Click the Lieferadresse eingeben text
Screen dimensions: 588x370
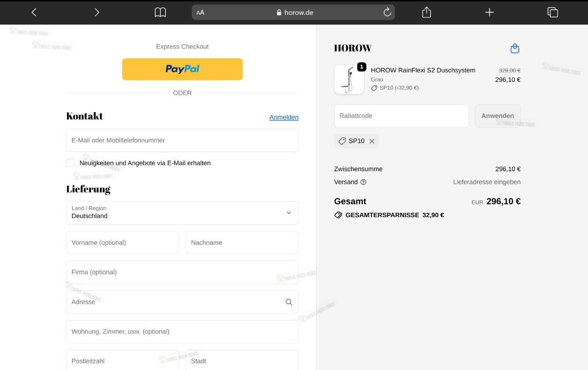point(487,182)
